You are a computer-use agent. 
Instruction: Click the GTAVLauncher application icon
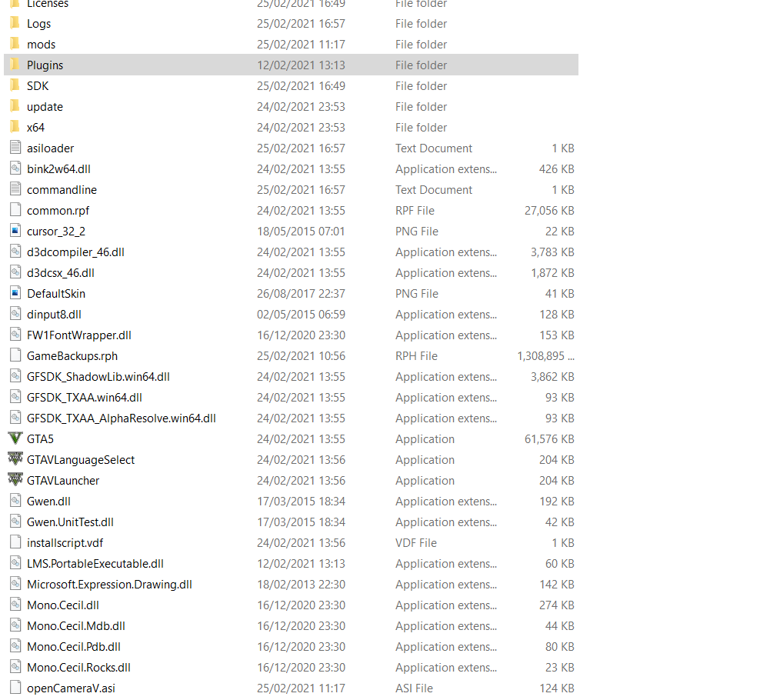(15, 479)
